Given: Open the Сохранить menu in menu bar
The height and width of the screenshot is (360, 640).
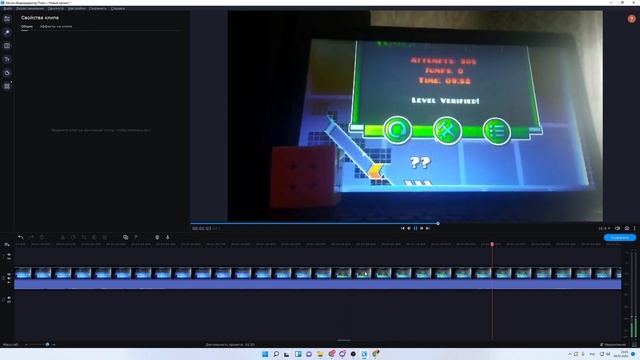Looking at the screenshot, I should pos(98,8).
